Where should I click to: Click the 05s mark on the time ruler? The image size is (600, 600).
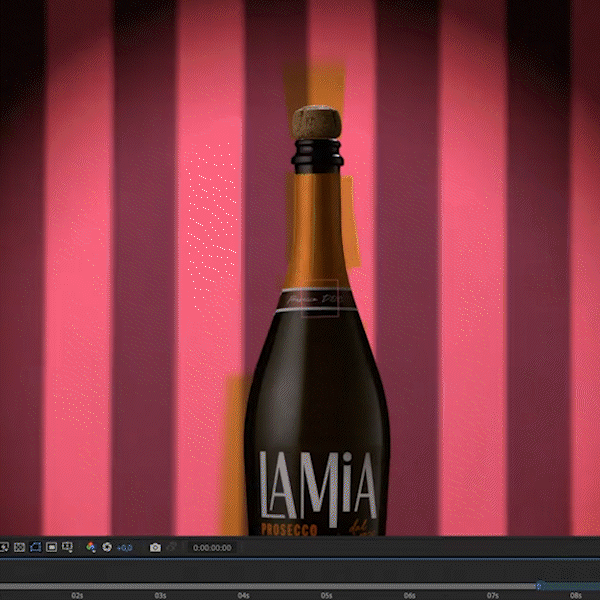pos(326,594)
